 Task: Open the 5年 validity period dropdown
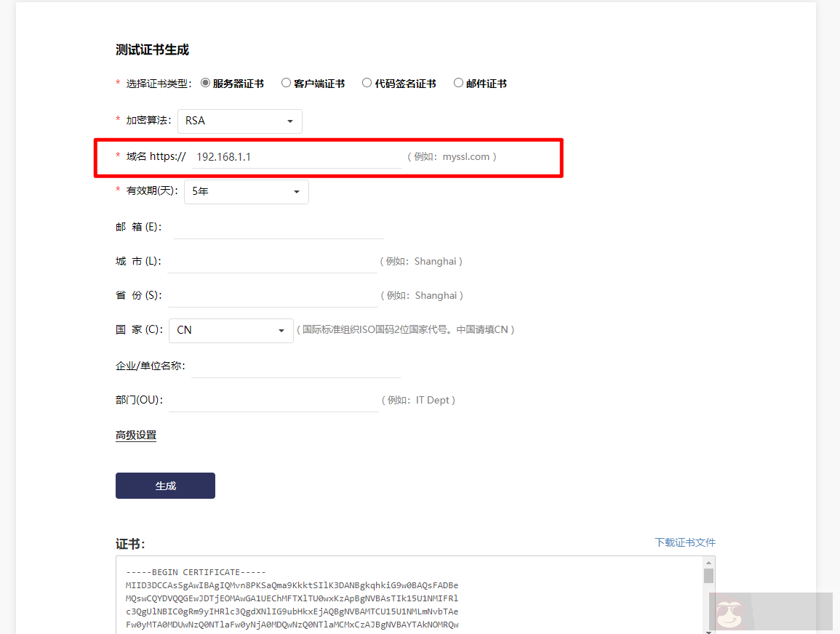[x=246, y=191]
